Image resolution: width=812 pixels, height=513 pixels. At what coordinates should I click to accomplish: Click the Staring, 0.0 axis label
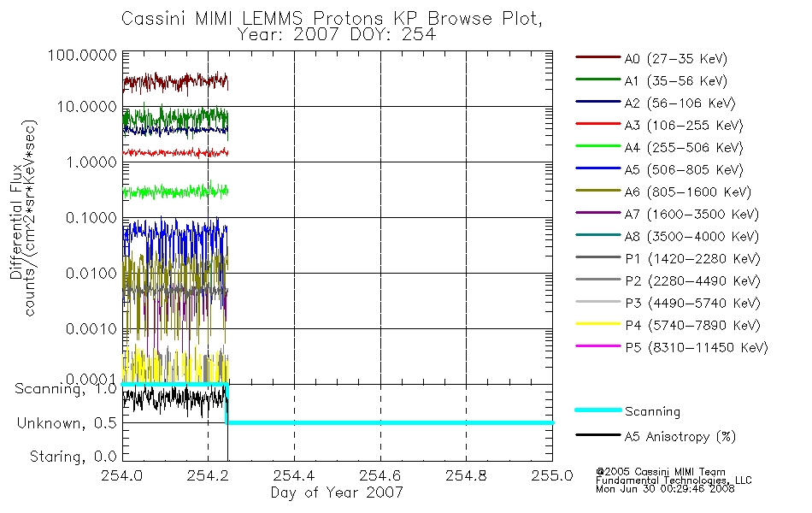coord(74,457)
